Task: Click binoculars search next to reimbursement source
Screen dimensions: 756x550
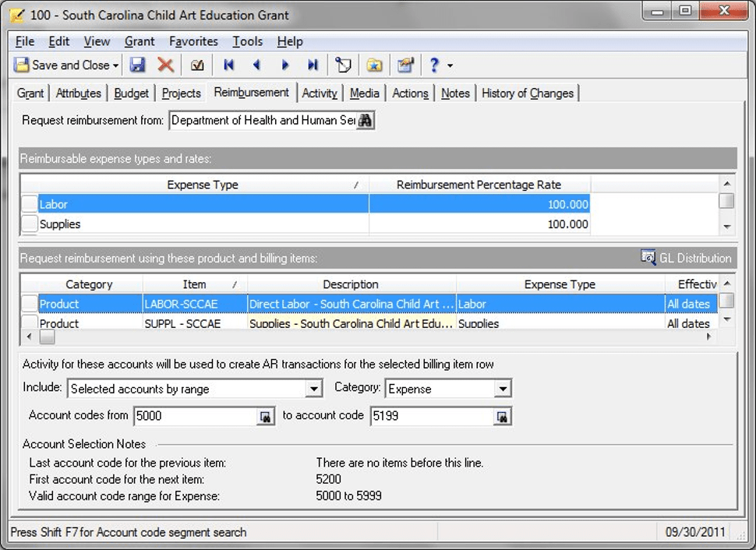Action: pos(366,121)
